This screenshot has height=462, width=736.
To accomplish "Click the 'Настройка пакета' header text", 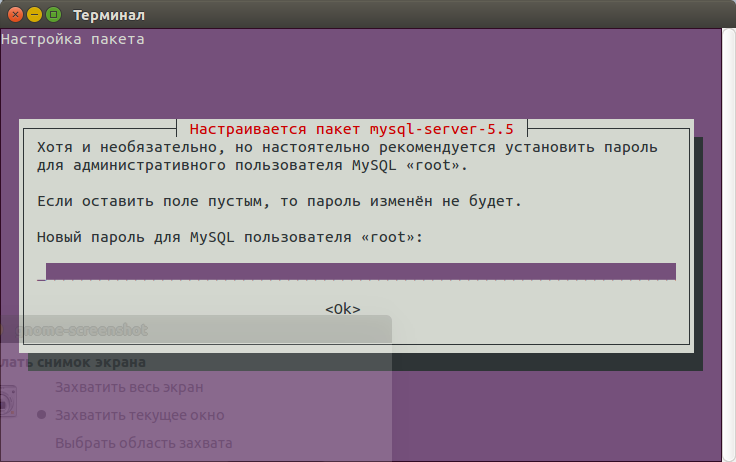I will click(x=73, y=39).
